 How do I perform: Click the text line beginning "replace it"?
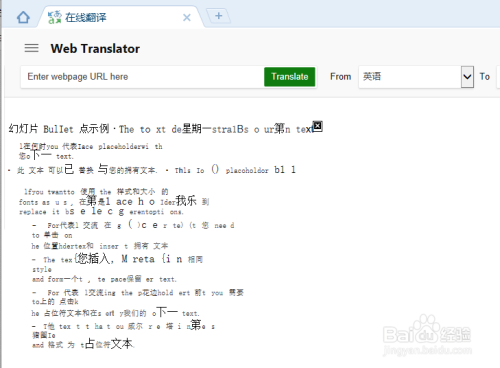[x=101, y=211]
